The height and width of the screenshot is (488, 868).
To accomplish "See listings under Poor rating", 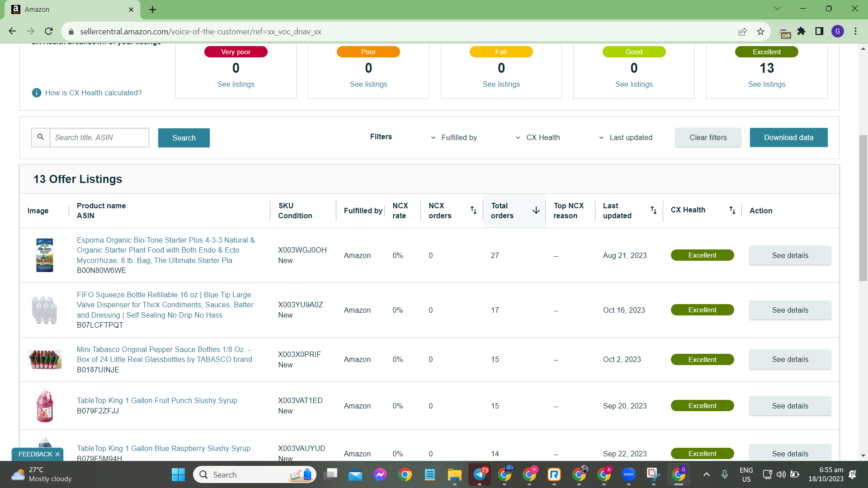I will point(368,84).
